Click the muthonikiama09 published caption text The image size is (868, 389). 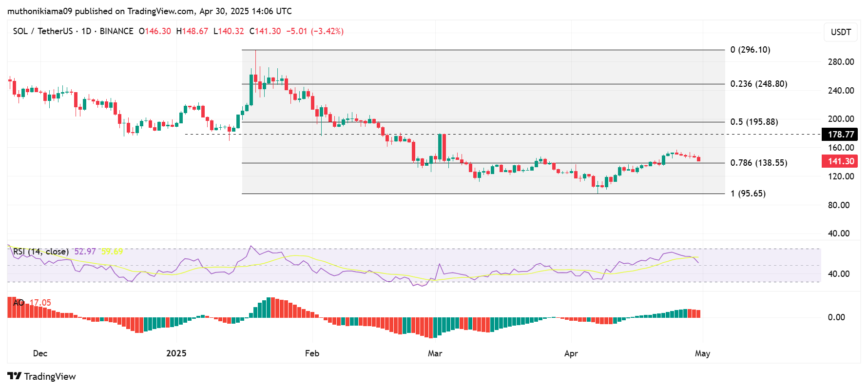(x=150, y=11)
